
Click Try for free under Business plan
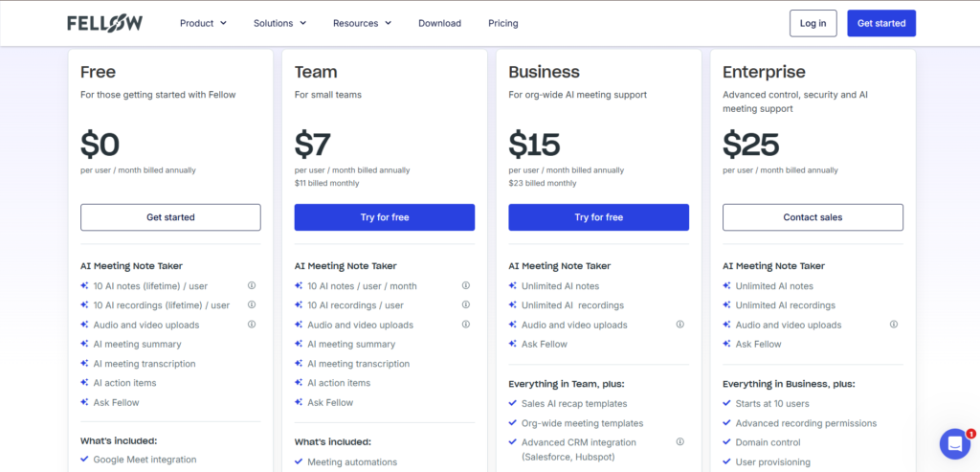599,217
